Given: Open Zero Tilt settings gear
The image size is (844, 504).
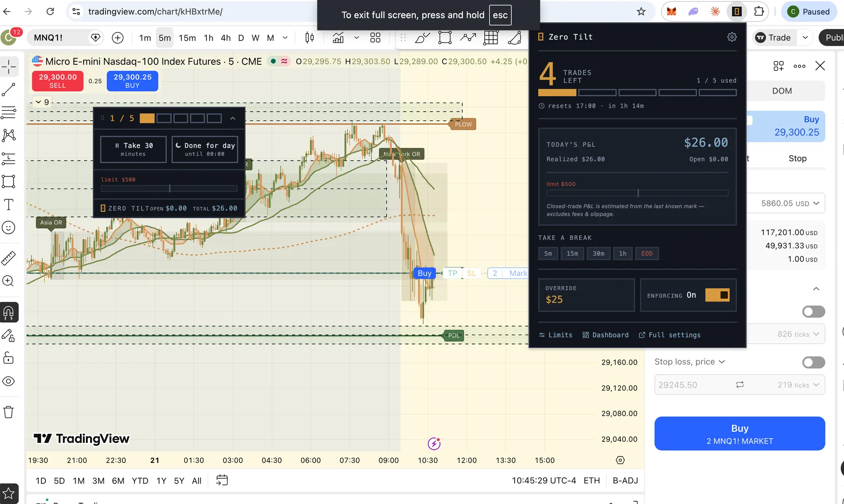Looking at the screenshot, I should click(x=732, y=37).
